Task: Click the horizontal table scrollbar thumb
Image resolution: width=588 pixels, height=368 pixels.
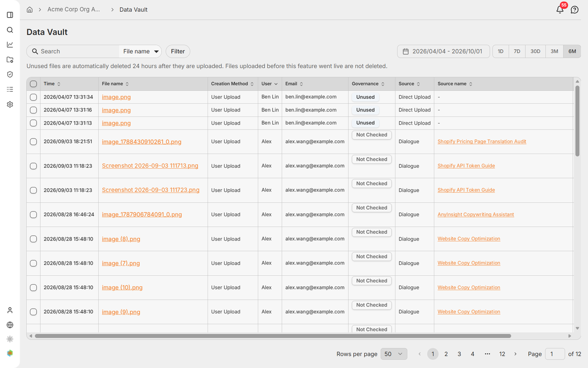Action: point(273,336)
